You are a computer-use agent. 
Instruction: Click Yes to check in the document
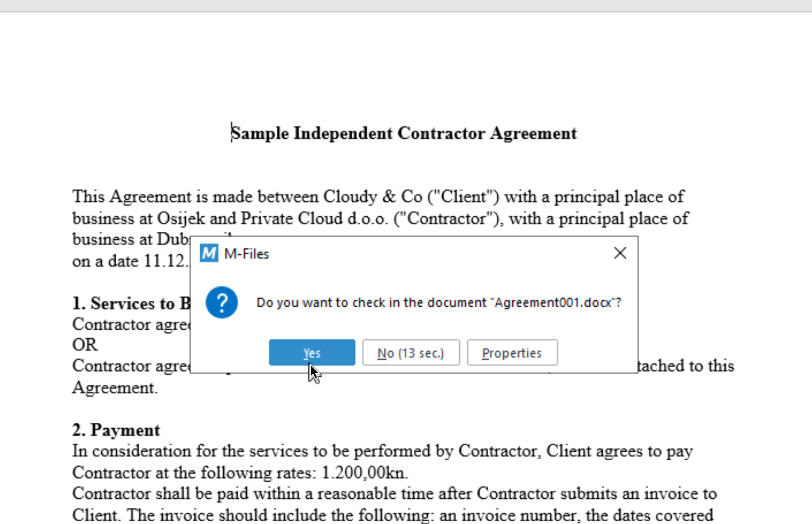coord(312,353)
